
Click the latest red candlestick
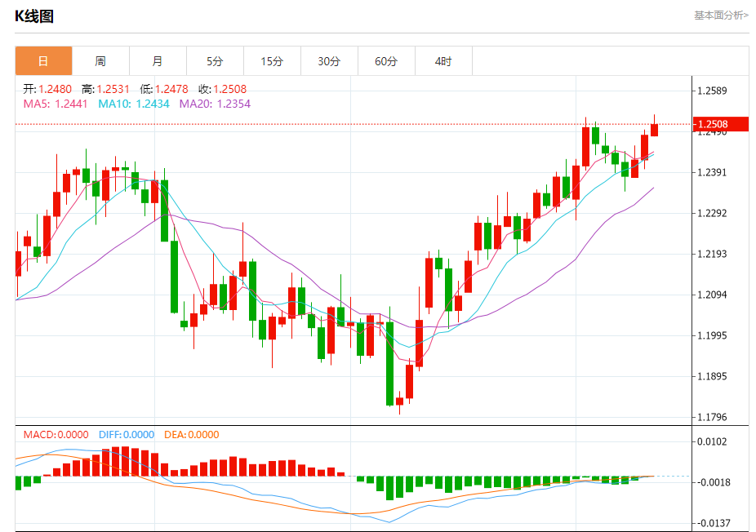click(x=654, y=129)
